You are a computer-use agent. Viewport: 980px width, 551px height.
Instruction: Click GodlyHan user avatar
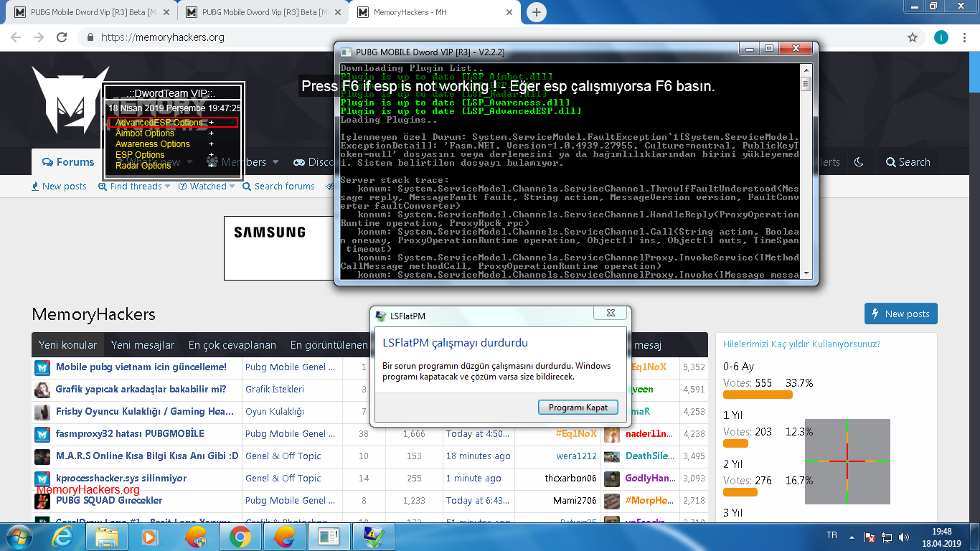click(612, 479)
